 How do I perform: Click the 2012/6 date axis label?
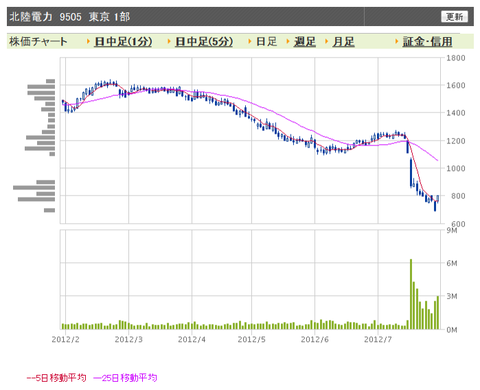315,339
